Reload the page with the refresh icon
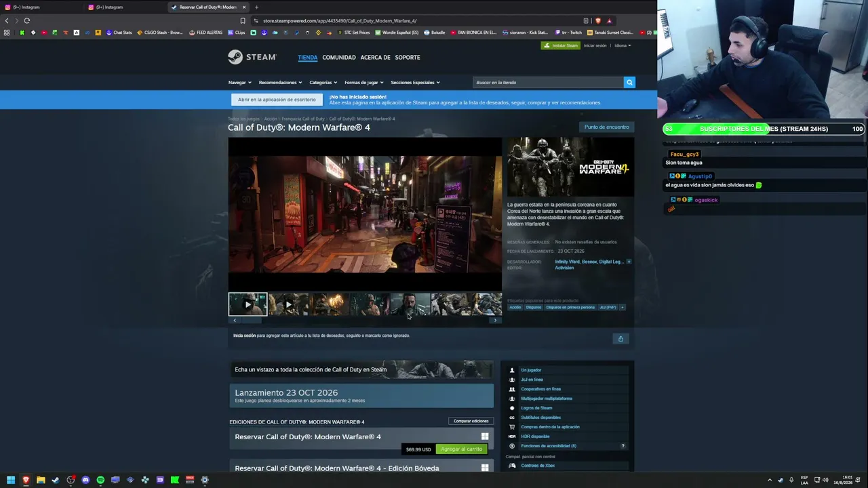This screenshot has height=488, width=868. click(x=27, y=20)
